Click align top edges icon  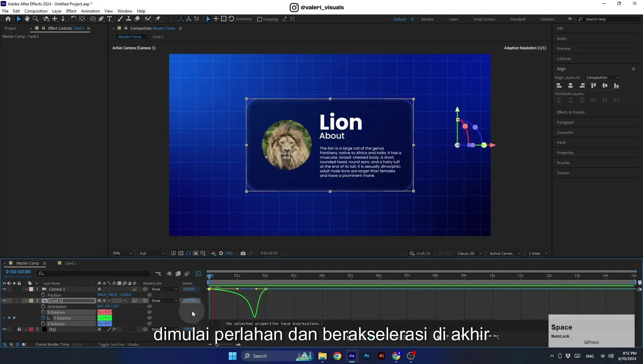coord(593,86)
